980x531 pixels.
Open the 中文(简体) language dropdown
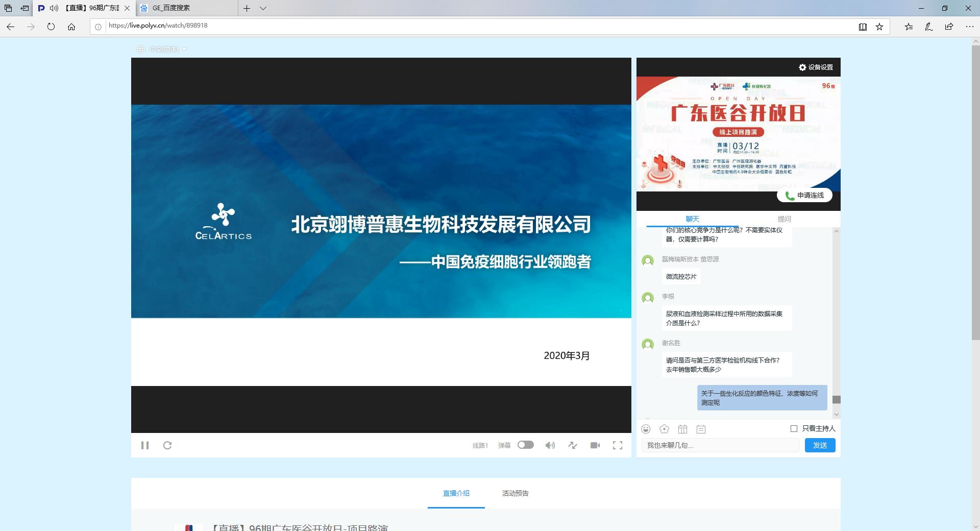(x=162, y=50)
